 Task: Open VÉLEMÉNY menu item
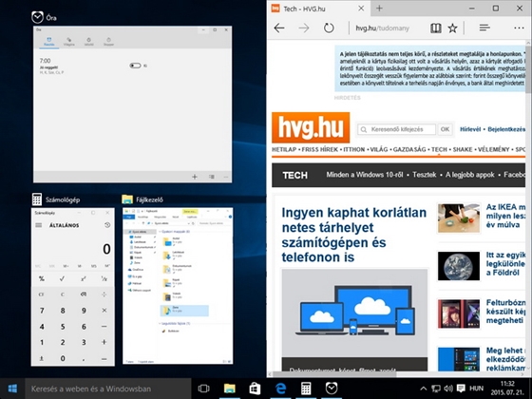[x=494, y=149]
